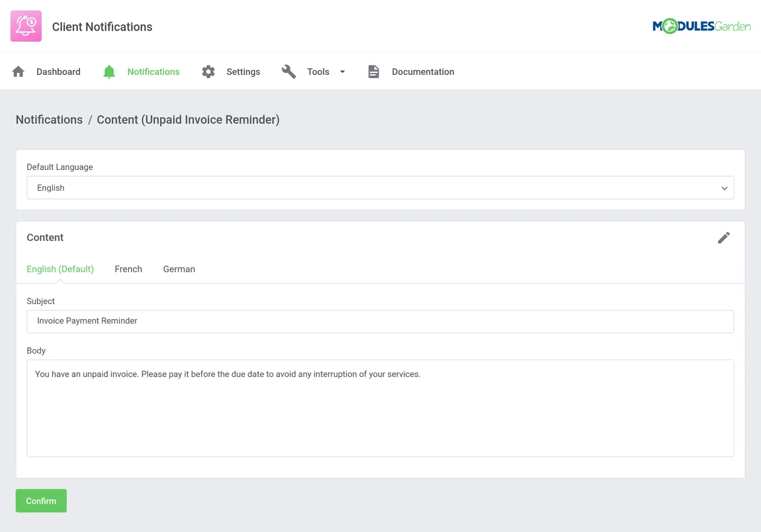
Task: Open the Tools menu label
Action: click(x=318, y=72)
